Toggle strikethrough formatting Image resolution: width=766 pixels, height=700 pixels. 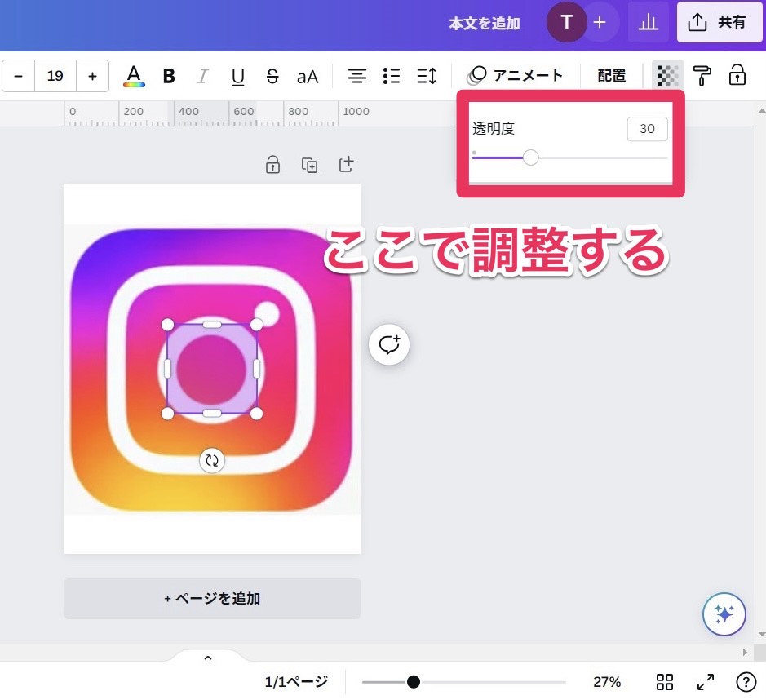[272, 76]
